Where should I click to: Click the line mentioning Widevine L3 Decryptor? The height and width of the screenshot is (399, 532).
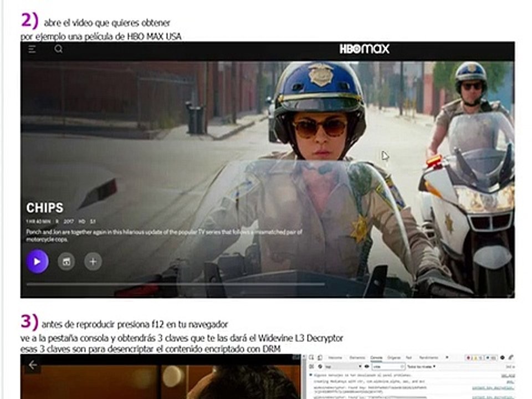click(182, 338)
